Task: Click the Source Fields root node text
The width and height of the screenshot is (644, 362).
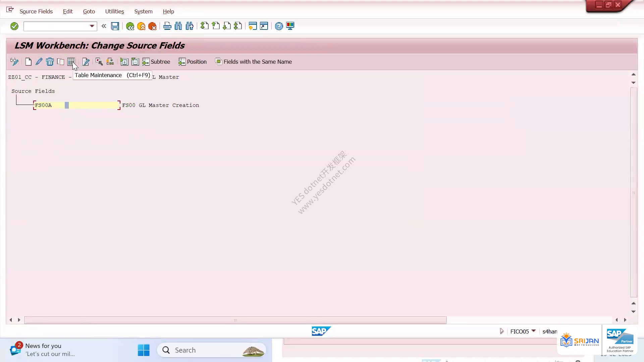Action: pos(33,91)
